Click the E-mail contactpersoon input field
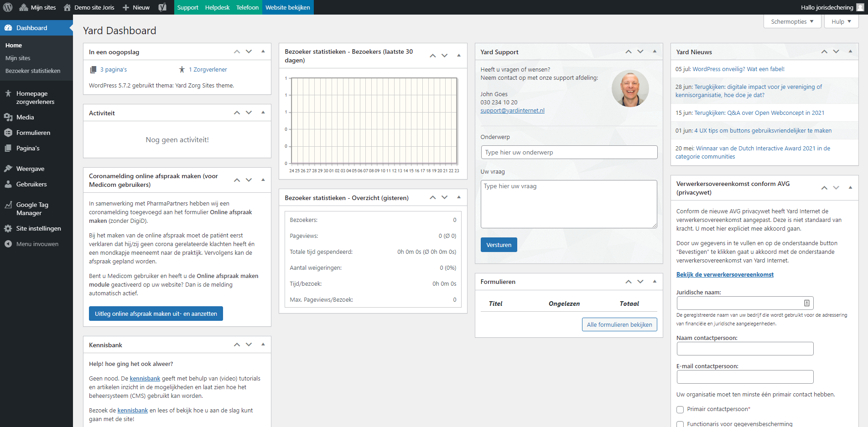 [x=745, y=377]
